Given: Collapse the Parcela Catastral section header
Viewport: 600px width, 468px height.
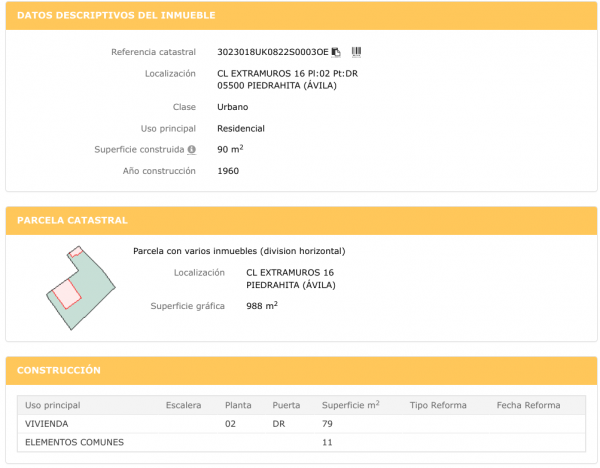Looking at the screenshot, I should pos(300,220).
